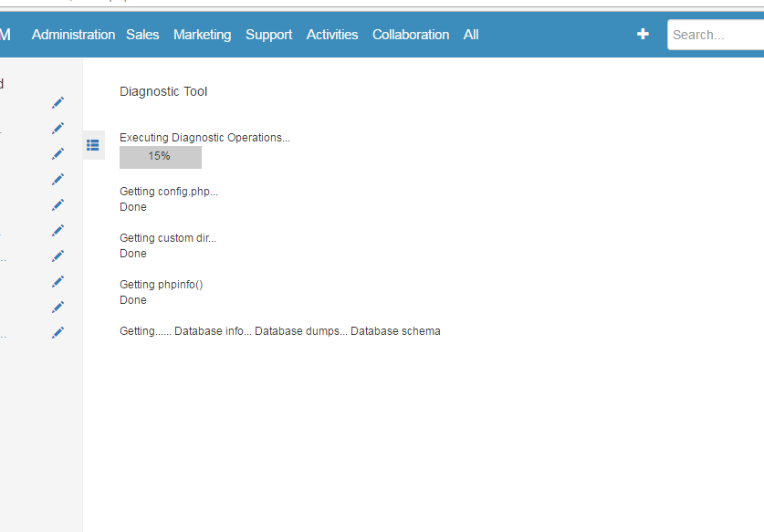
Task: Click Done under Getting custom dir
Action: (133, 254)
